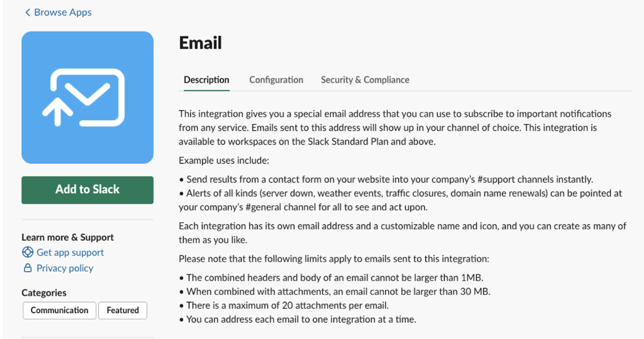644x339 pixels.
Task: Select the Featured category tag
Action: coord(123,310)
